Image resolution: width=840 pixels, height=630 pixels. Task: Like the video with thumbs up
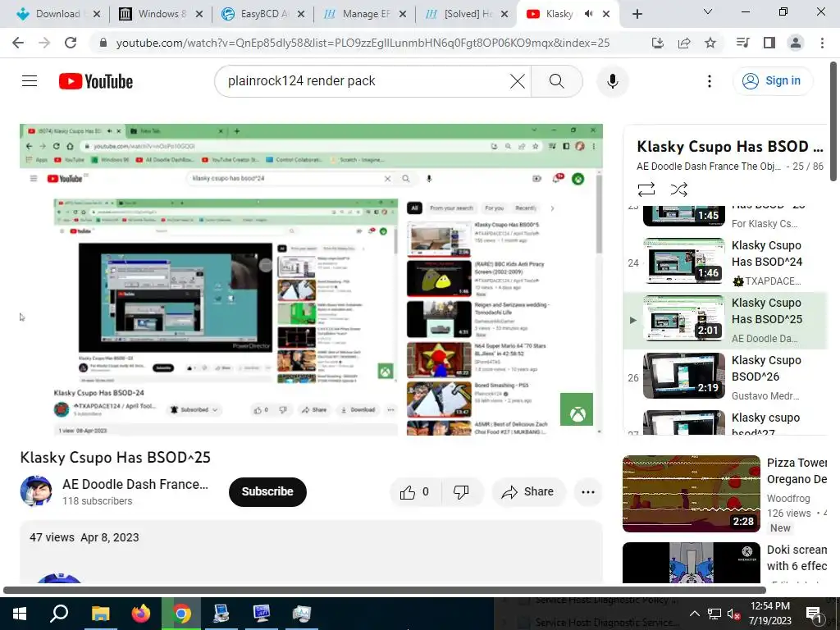point(415,492)
